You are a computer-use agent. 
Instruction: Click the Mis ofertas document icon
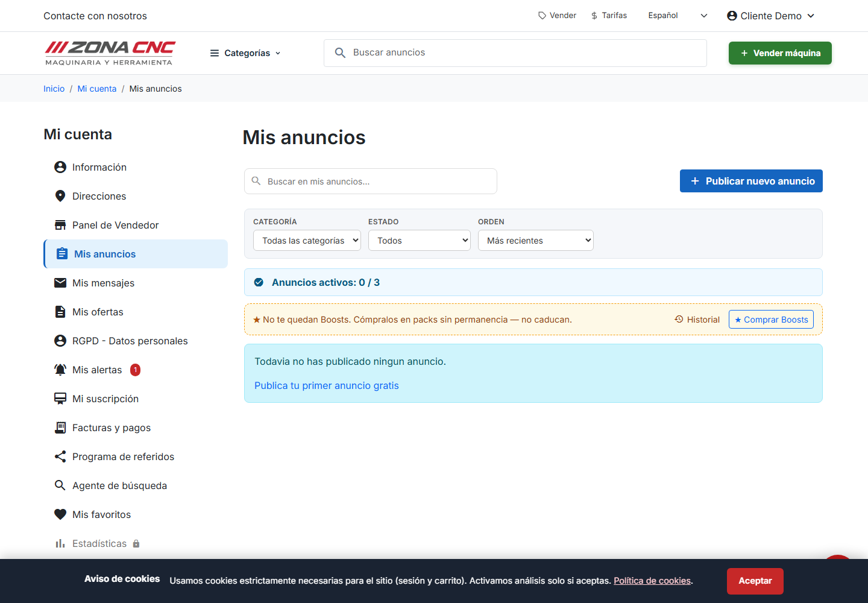tap(60, 312)
